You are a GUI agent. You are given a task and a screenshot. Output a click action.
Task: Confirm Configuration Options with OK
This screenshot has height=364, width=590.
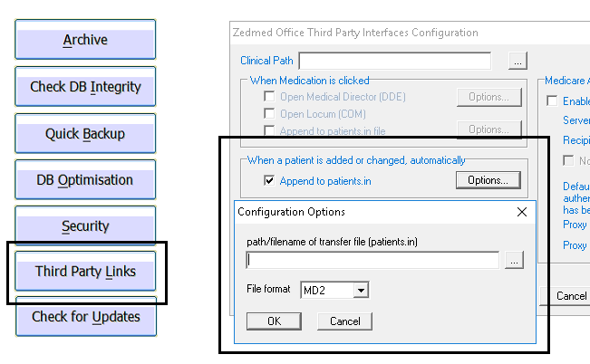pos(274,321)
